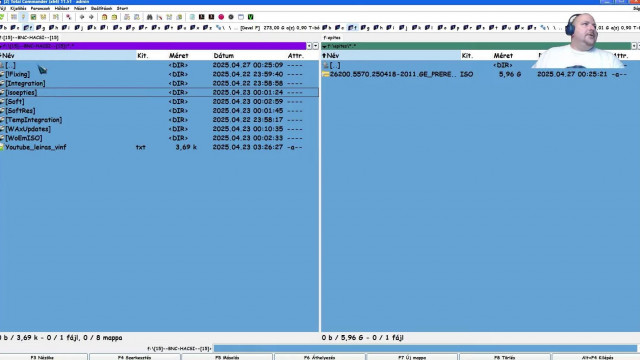This screenshot has width=640, height=360.
Task: Click the Dátum column header in left panel
Action: [x=224, y=56]
